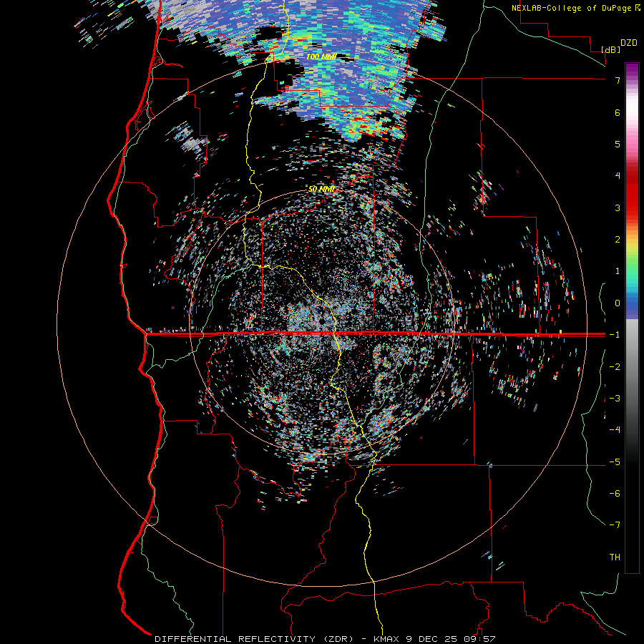Click the -7 value on the scale

pyautogui.click(x=615, y=525)
